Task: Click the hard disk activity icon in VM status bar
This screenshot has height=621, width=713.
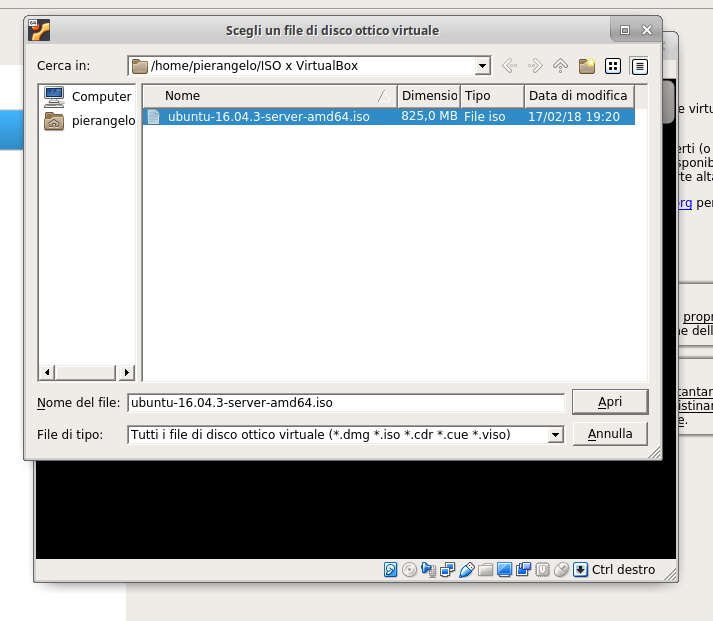Action: 390,570
